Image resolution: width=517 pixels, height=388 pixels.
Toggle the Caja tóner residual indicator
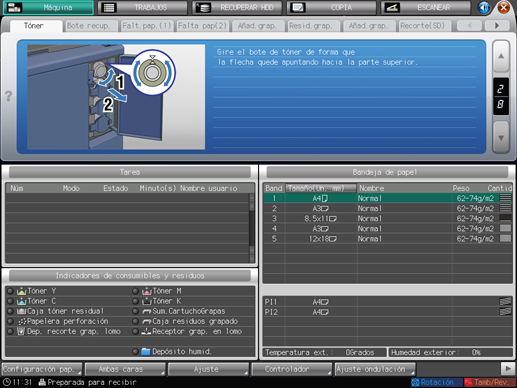10,311
